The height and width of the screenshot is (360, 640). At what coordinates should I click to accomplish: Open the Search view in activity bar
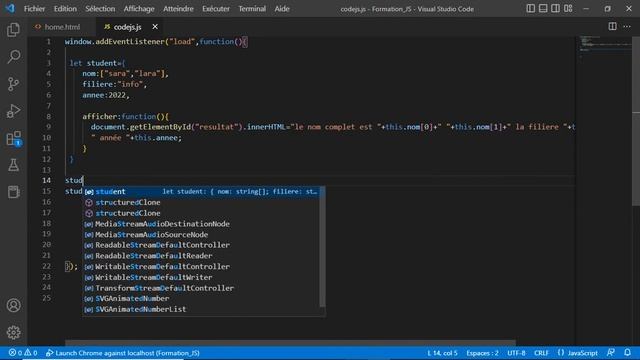coord(13,57)
